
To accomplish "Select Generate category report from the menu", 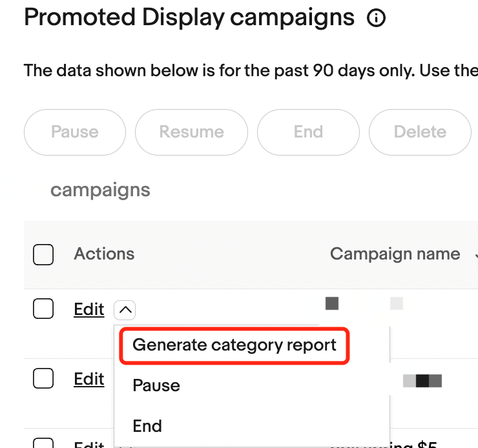I will (x=234, y=345).
